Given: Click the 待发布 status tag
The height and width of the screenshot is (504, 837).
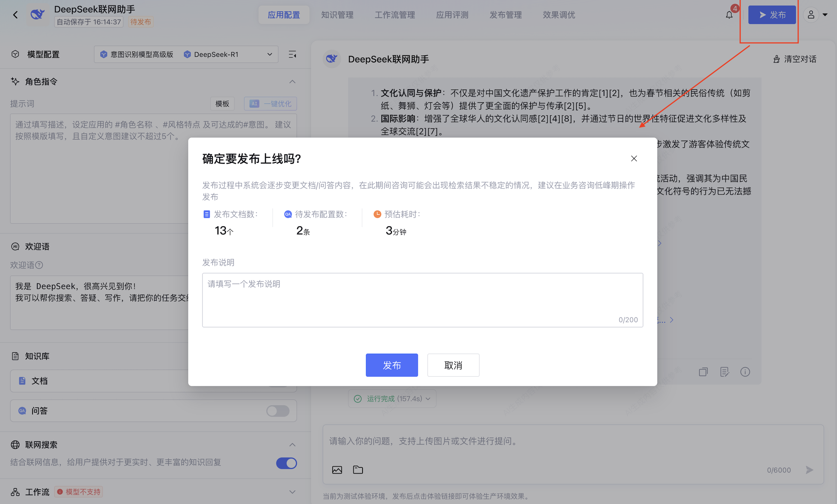Looking at the screenshot, I should pos(140,22).
